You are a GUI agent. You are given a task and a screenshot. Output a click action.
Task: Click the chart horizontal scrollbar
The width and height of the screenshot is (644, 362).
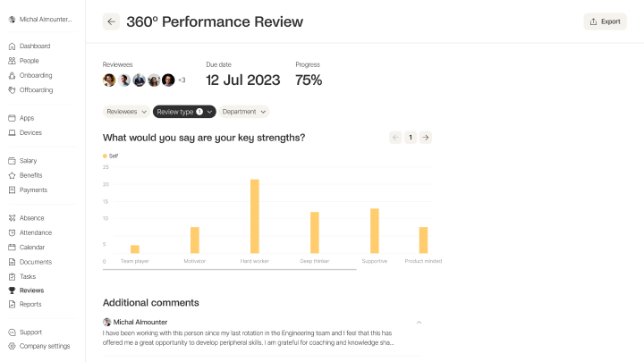point(230,268)
